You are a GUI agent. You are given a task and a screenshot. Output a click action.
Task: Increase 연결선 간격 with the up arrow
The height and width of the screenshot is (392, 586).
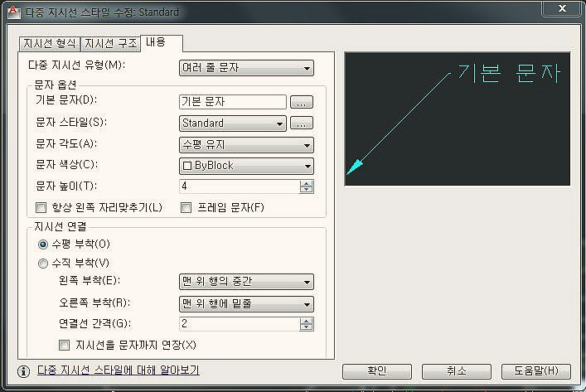tap(307, 321)
